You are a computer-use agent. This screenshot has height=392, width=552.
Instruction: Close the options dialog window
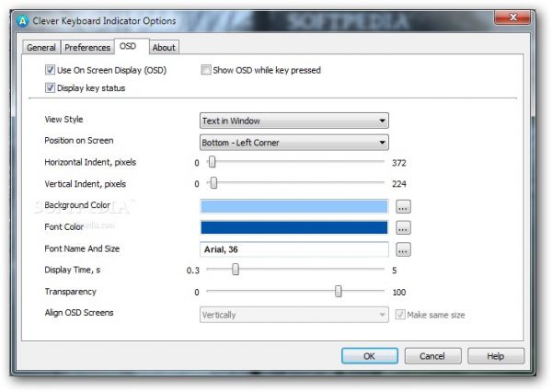point(512,17)
